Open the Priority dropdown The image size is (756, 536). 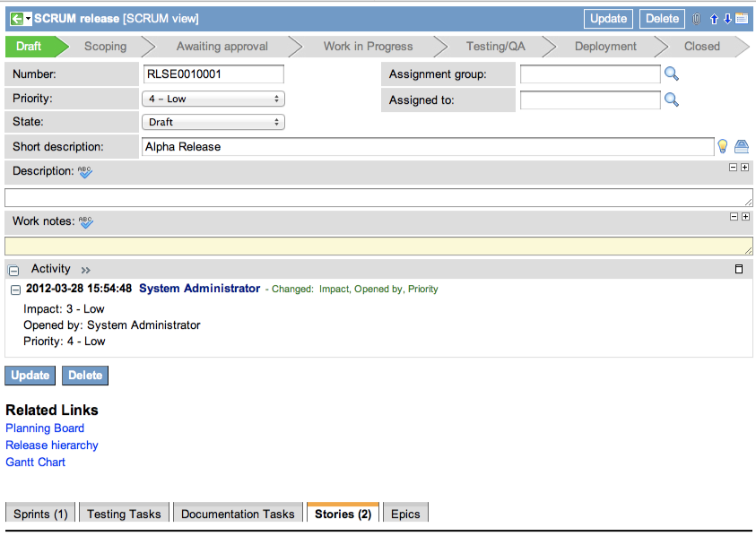click(213, 99)
